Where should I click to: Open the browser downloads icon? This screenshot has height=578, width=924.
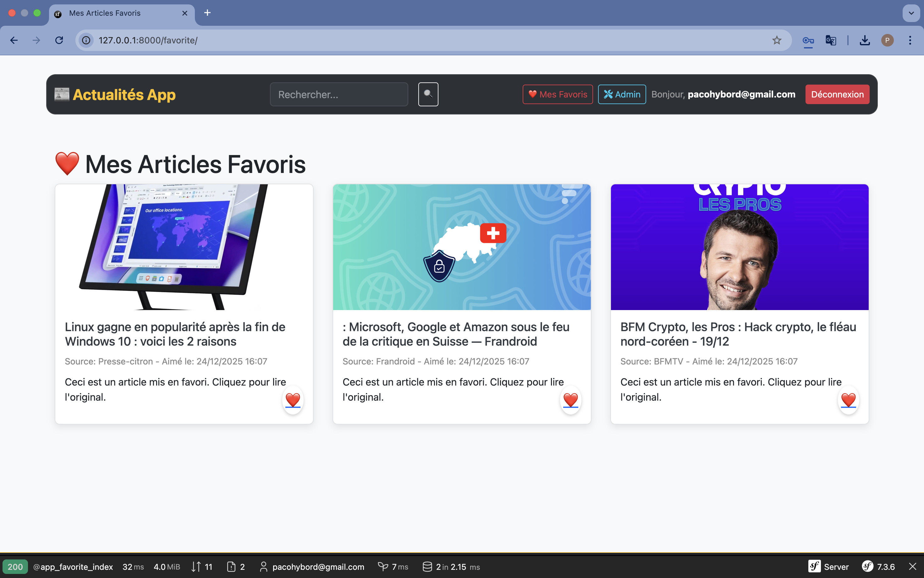click(x=865, y=40)
